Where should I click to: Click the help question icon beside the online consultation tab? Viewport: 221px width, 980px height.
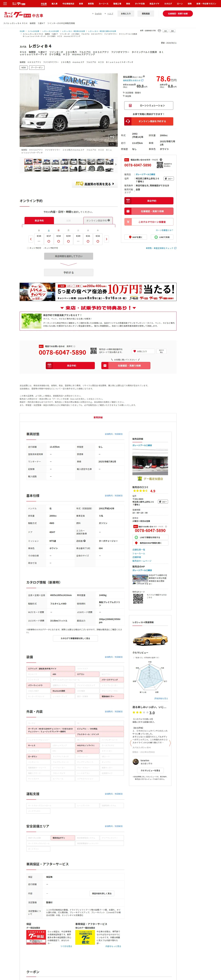(x=109, y=220)
